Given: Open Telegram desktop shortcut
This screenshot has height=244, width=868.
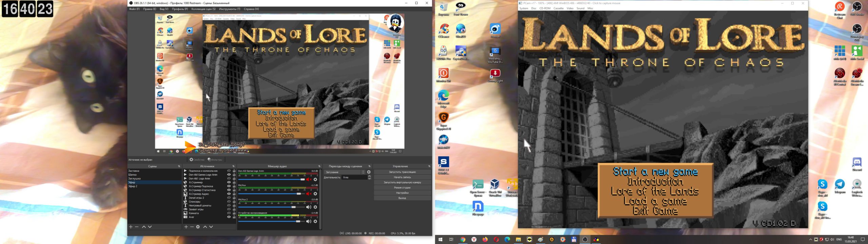Looking at the screenshot, I should [x=840, y=186].
